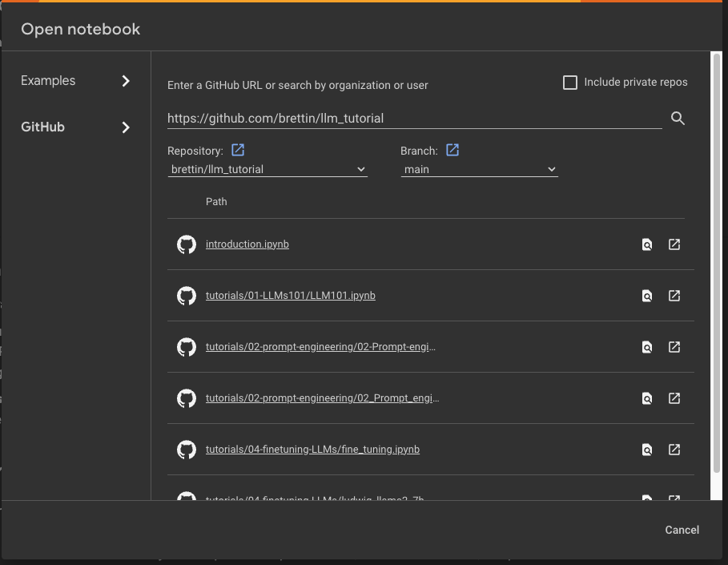This screenshot has height=565, width=728.
Task: Open the Branch external link icon
Action: (x=452, y=150)
